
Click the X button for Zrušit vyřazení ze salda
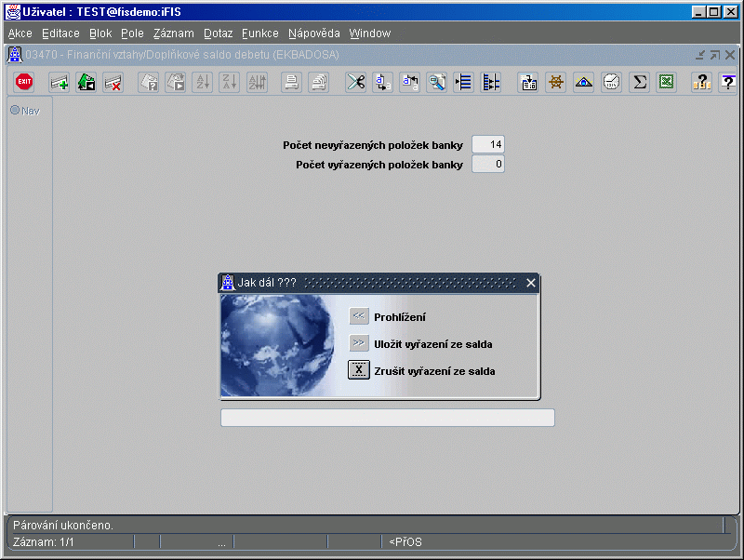click(359, 369)
